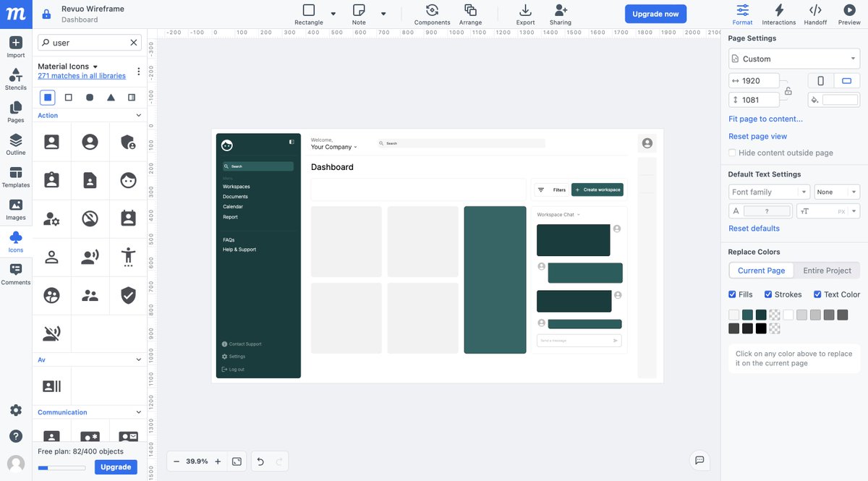The image size is (868, 481).
Task: Click the Upgrade now button
Action: click(655, 14)
